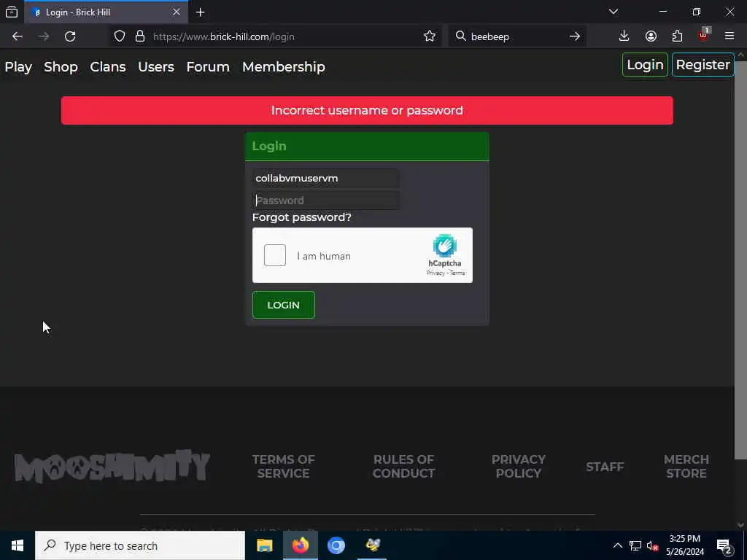Expand the list all tabs chevron
747x560 pixels.
pos(613,12)
